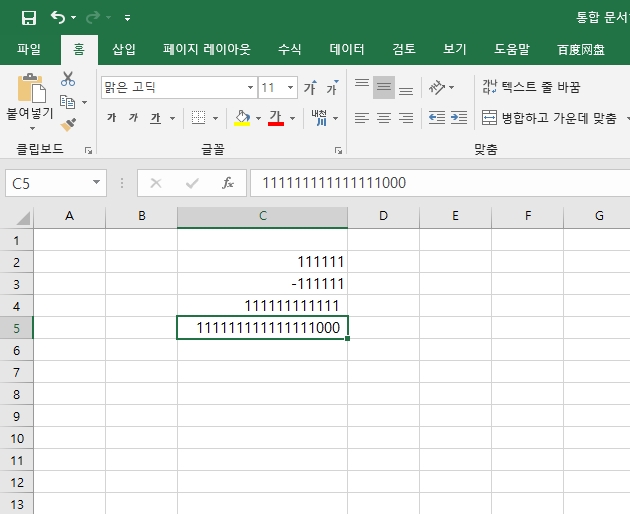Open the font size 11 dropdown
This screenshot has height=514, width=630.
tap(290, 88)
